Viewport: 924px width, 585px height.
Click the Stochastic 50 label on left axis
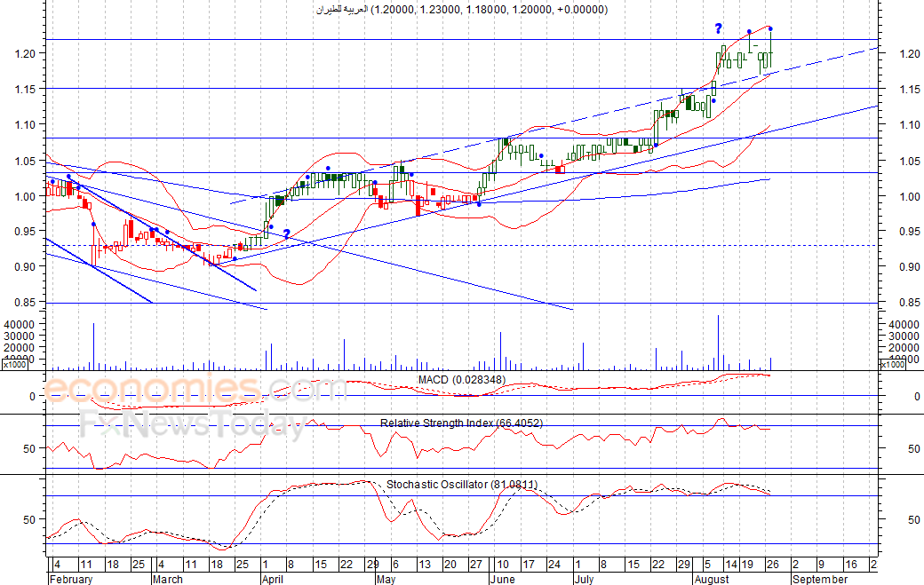click(29, 519)
